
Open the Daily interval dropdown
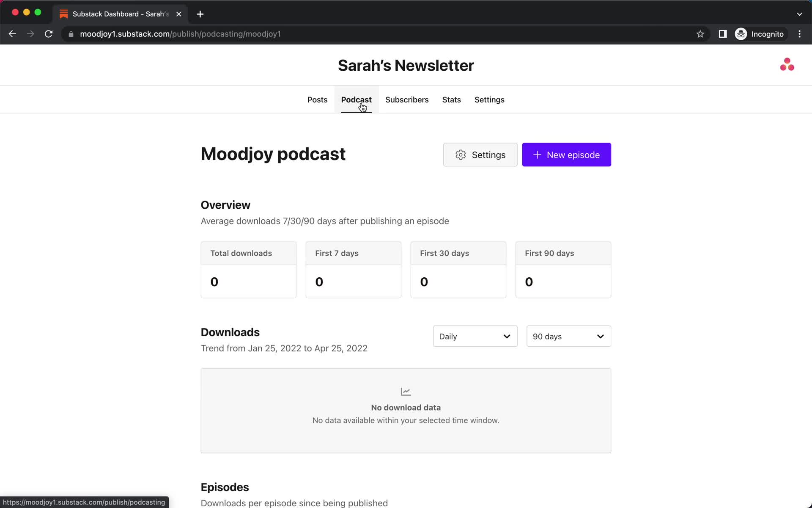(475, 336)
